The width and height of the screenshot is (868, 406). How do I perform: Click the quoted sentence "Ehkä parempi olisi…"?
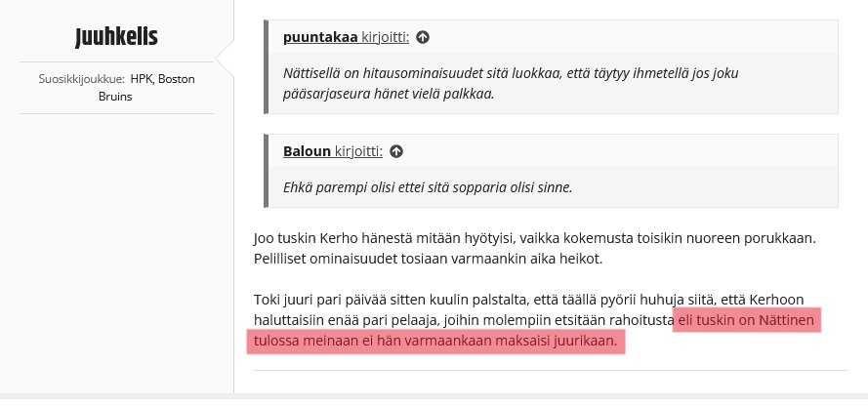pos(427,186)
